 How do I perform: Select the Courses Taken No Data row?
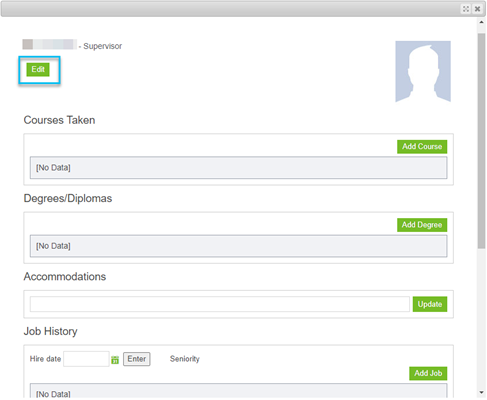click(x=238, y=168)
